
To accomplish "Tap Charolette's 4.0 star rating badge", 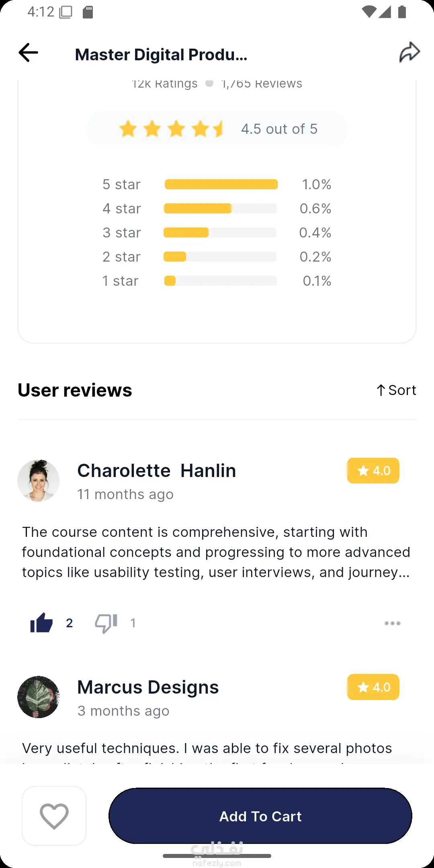I will (373, 471).
